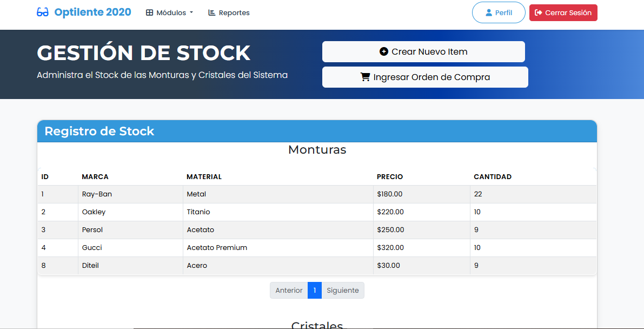Image resolution: width=644 pixels, height=329 pixels.
Task: Click the MATERIAL column header
Action: (x=278, y=177)
